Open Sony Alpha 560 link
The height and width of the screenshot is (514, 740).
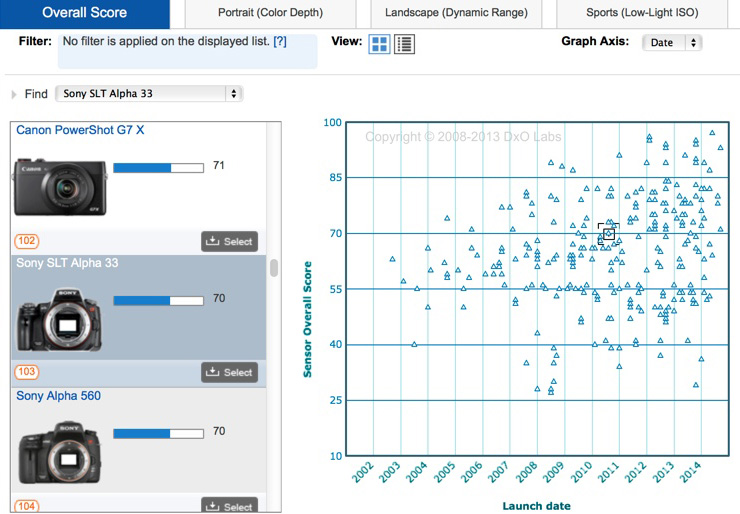click(59, 396)
